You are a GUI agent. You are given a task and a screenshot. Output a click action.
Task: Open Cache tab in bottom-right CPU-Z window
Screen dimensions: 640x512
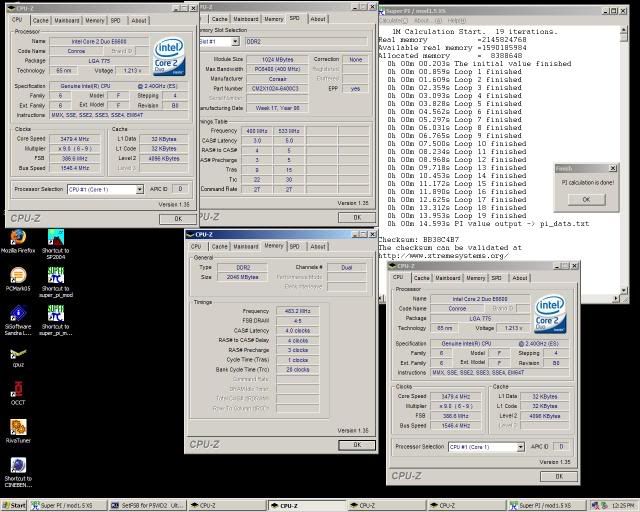(422, 278)
